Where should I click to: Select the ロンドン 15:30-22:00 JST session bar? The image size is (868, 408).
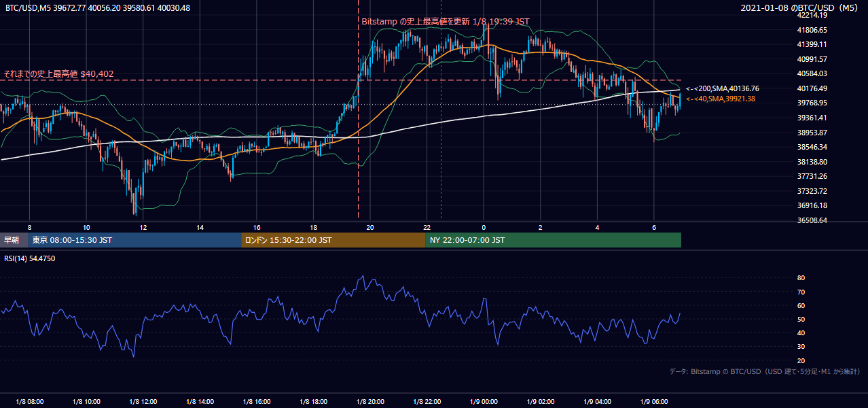[x=333, y=240]
